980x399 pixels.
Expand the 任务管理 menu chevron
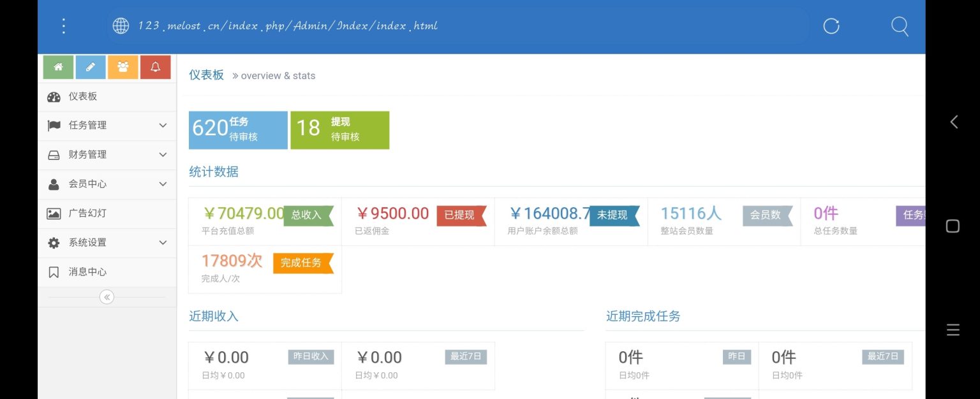tap(162, 125)
